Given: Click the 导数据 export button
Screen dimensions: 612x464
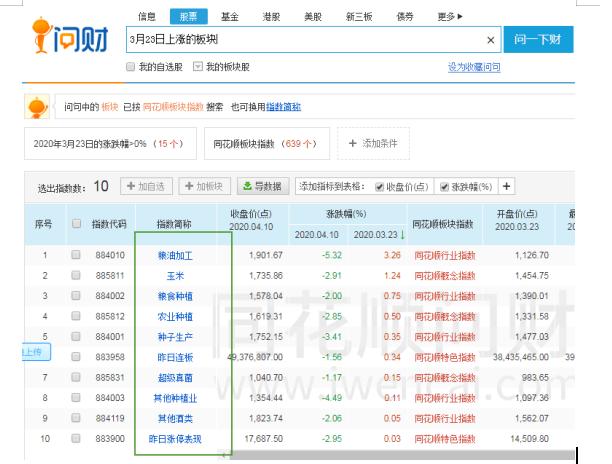Looking at the screenshot, I should [263, 187].
